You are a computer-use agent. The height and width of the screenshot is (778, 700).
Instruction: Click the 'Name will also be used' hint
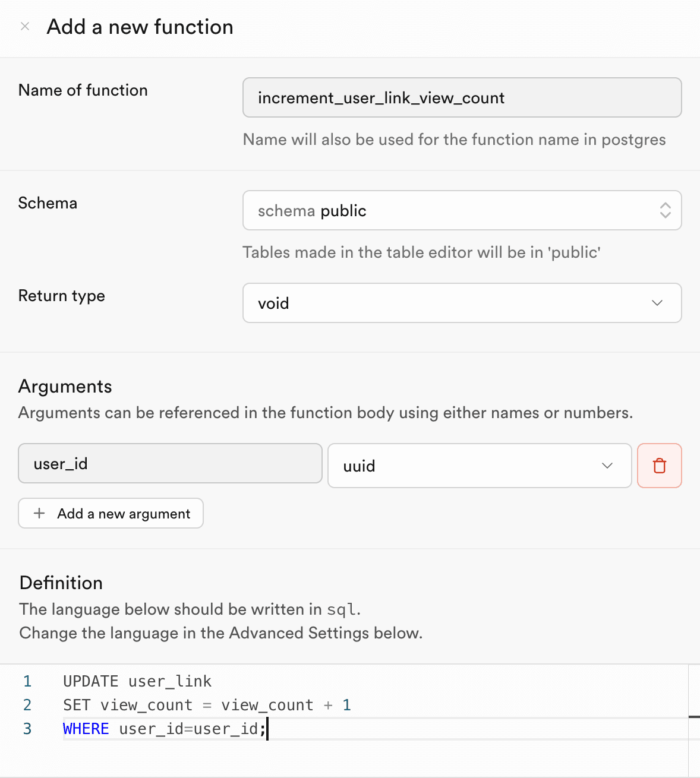455,140
